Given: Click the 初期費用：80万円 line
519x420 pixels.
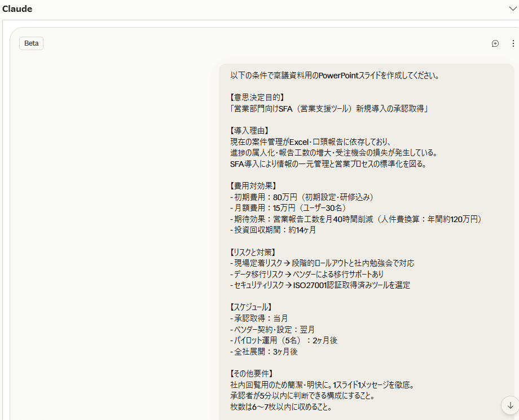Looking at the screenshot, I should pyautogui.click(x=302, y=197).
